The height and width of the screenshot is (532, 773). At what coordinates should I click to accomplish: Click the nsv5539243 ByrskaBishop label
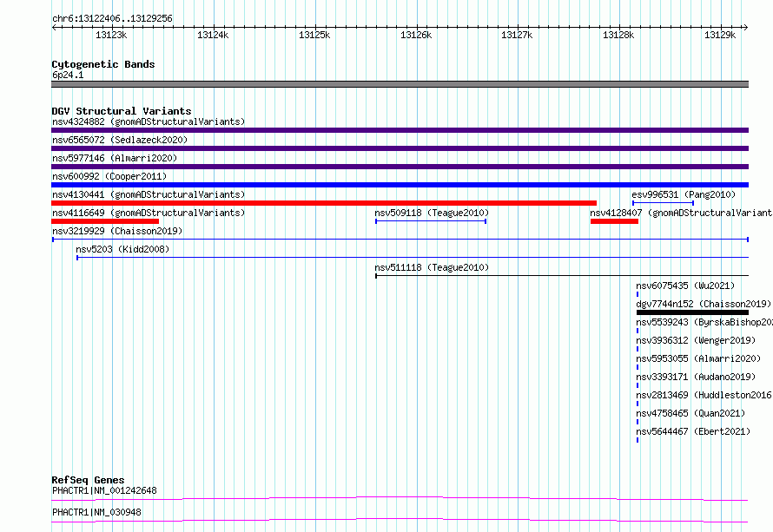704,322
